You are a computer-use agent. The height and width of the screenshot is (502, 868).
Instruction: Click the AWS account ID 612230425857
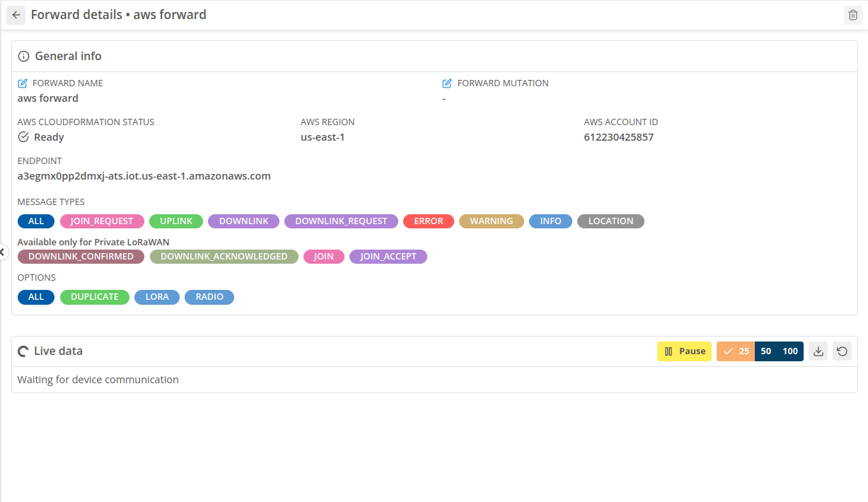(619, 137)
